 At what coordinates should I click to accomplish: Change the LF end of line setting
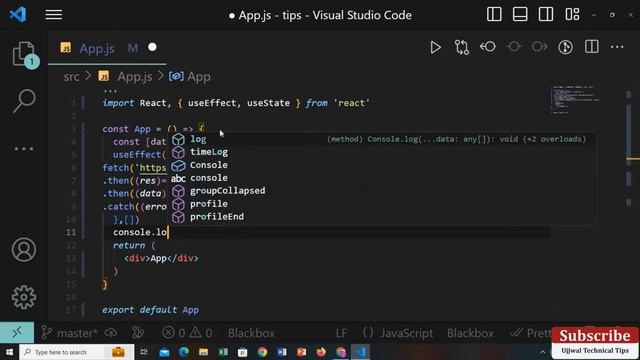(x=341, y=333)
